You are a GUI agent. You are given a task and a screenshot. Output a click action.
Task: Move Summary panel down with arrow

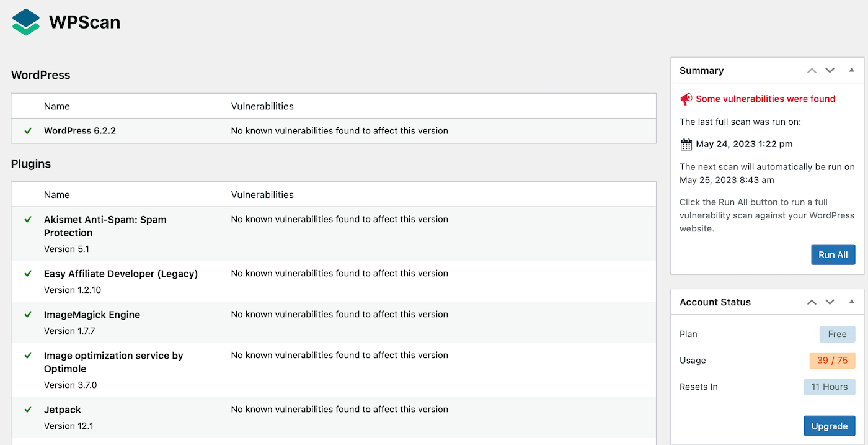(830, 71)
